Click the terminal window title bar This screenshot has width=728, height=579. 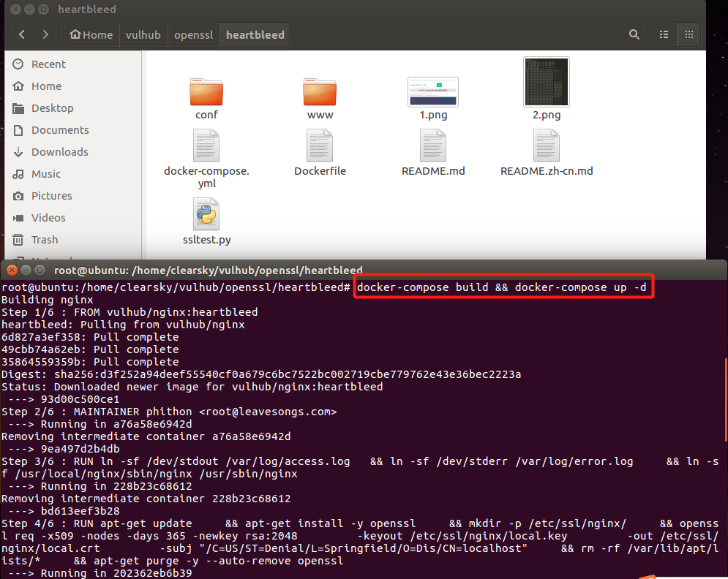364,270
